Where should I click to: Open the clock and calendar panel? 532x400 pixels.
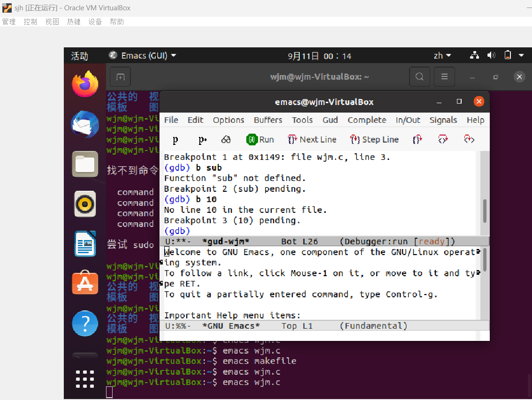[319, 56]
